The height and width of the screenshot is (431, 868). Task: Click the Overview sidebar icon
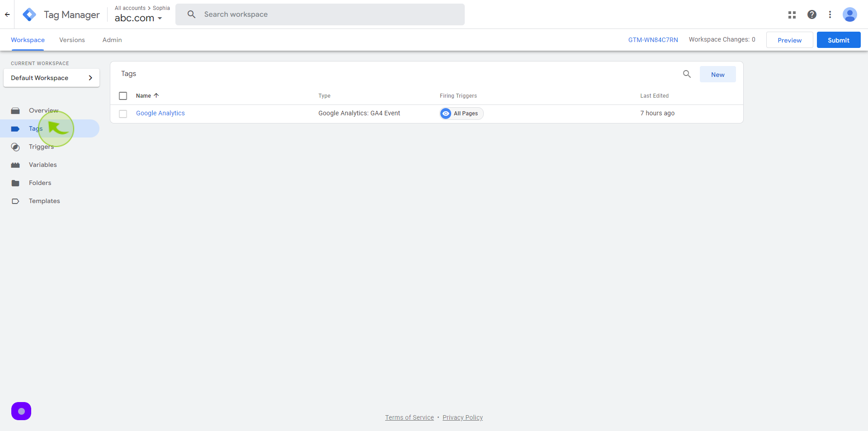click(15, 111)
